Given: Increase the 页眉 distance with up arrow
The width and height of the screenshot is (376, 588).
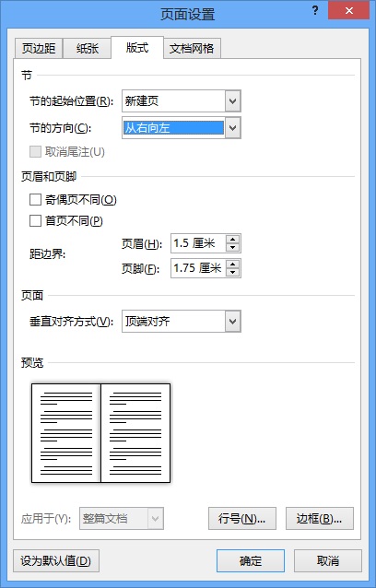Looking at the screenshot, I should 233,240.
